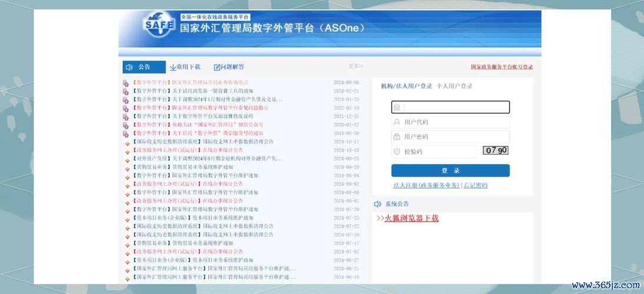644x294 pixels.
Task: Open the 2024-06-21 应用服务平台维护通知
Action: (x=213, y=269)
